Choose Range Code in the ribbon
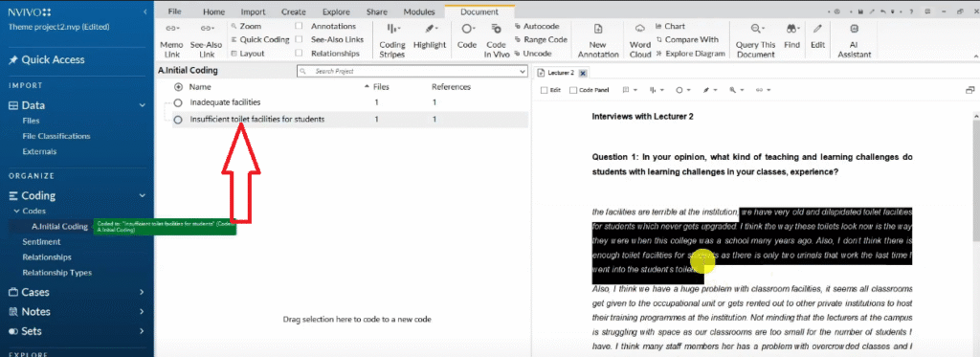The width and height of the screenshot is (980, 357). [541, 39]
